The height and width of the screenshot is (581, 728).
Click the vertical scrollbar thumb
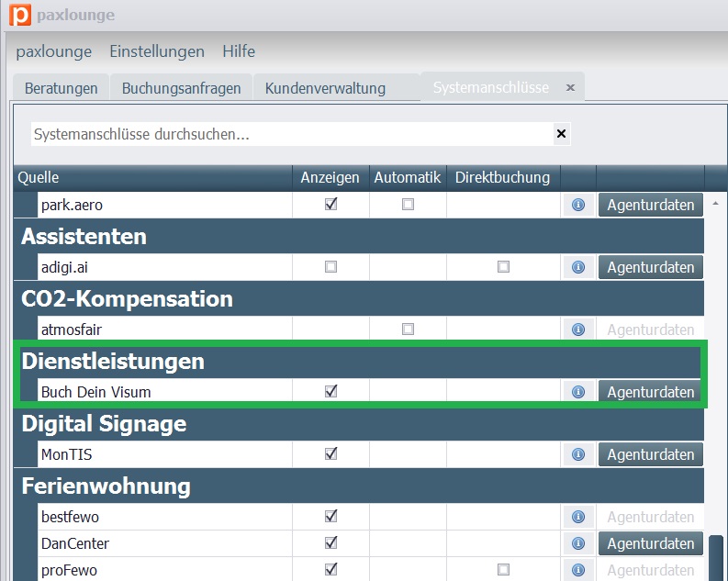pyautogui.click(x=716, y=558)
